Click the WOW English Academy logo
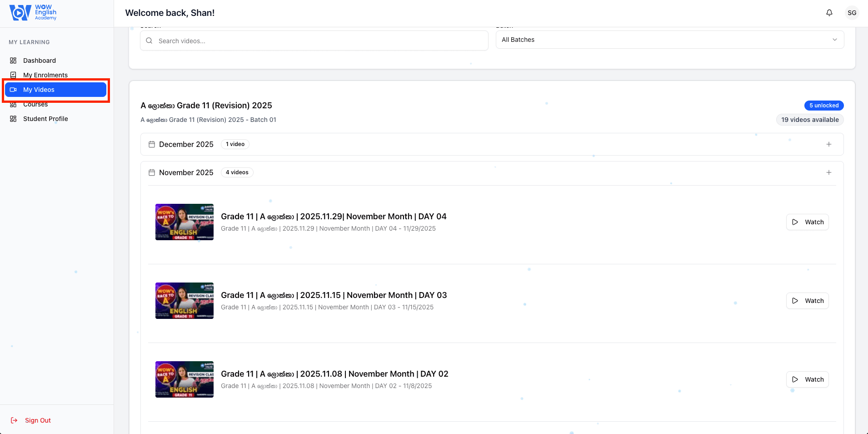The image size is (868, 434). click(33, 13)
